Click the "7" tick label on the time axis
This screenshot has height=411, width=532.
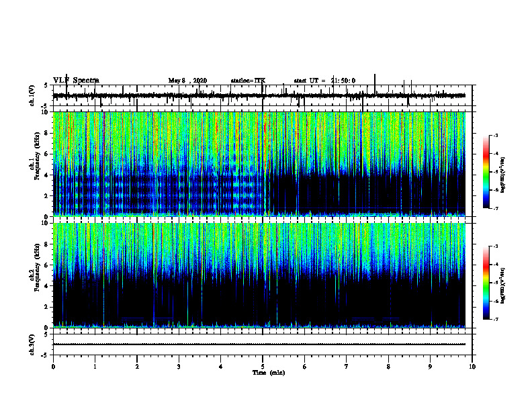coord(347,367)
